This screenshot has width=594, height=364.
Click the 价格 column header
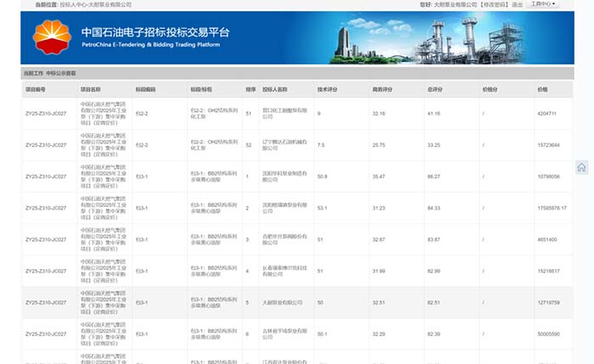pos(542,89)
